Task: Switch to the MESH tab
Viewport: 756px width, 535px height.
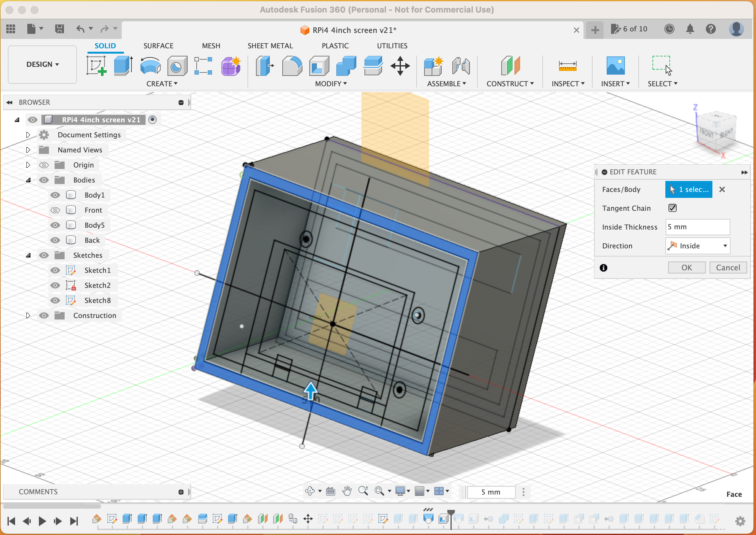Action: pyautogui.click(x=211, y=46)
